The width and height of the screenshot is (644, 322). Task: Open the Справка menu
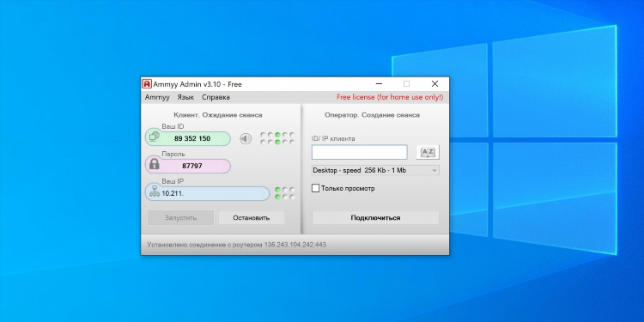coord(216,97)
